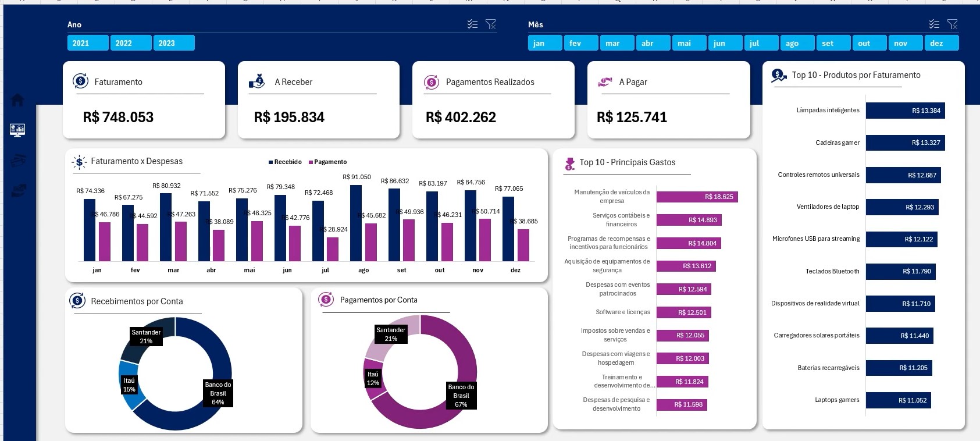Filter by year 2022
The width and height of the screenshot is (980, 441).
[x=131, y=43]
